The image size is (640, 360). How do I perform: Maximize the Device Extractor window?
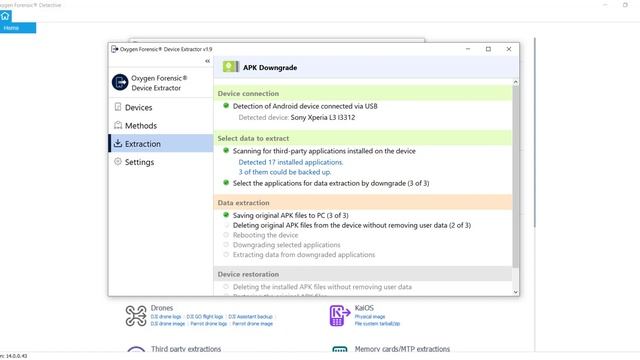click(x=488, y=49)
